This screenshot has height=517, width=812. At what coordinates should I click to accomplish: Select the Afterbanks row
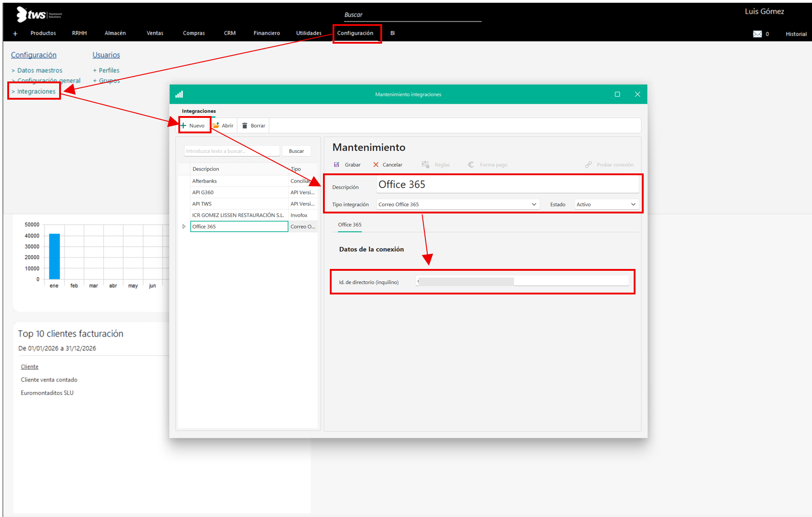(205, 181)
